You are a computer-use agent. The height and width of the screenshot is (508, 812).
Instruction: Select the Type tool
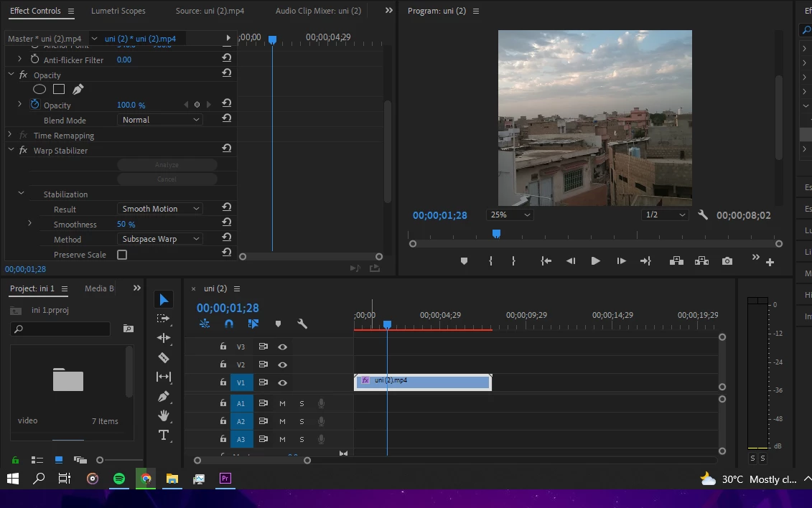coord(164,435)
